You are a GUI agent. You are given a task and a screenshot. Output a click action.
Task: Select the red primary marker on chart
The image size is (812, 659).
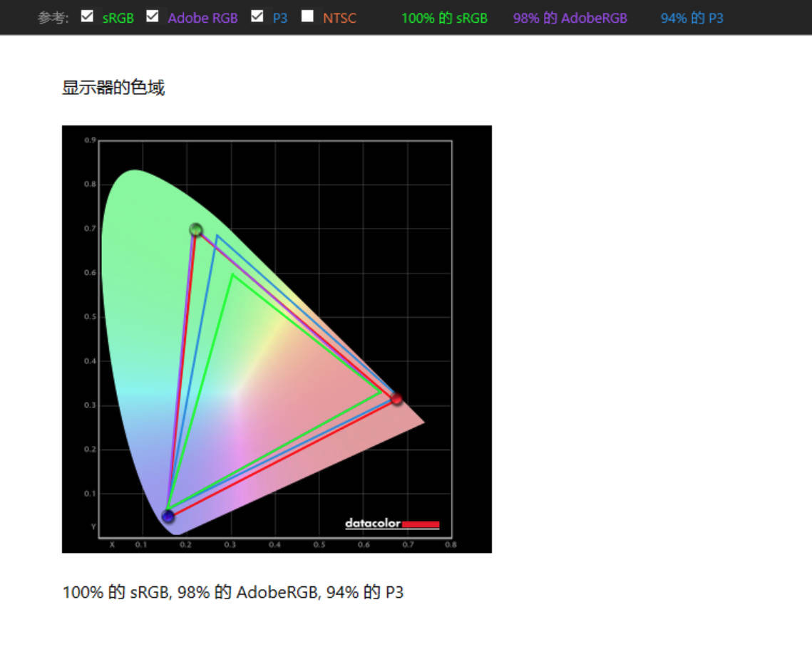pos(396,399)
